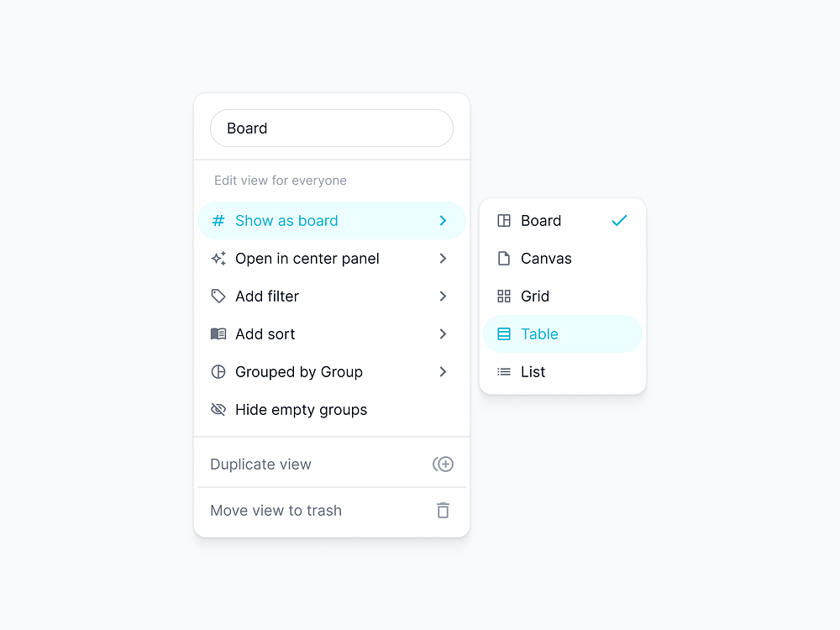
Task: Click the Board name input field
Action: click(331, 128)
